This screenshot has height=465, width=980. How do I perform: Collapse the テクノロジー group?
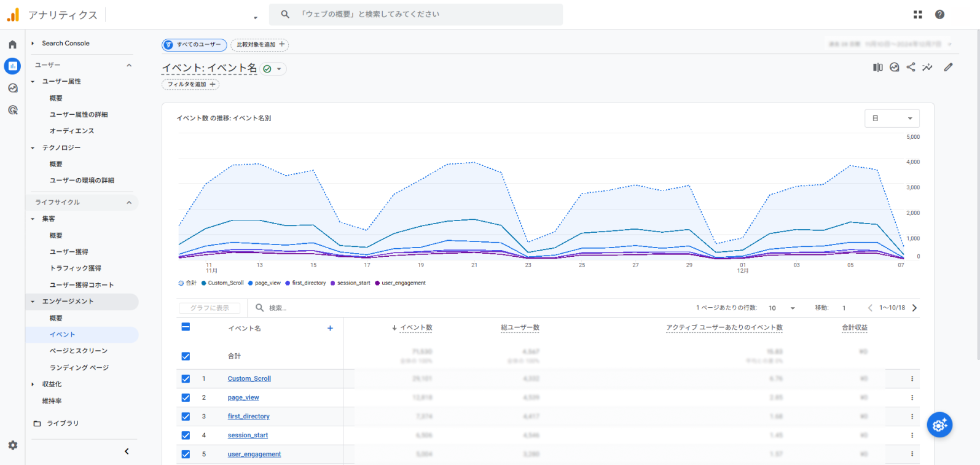point(33,147)
